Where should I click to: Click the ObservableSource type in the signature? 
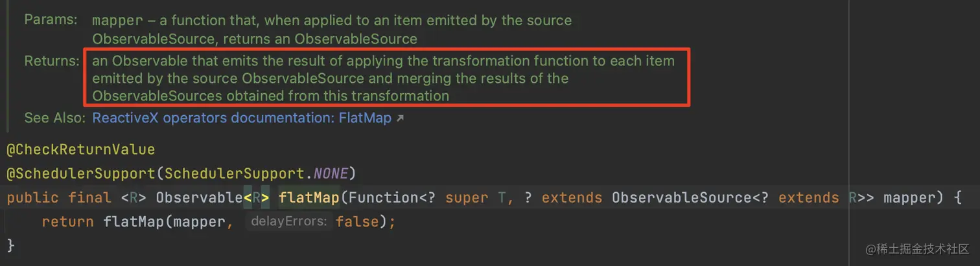(x=677, y=197)
